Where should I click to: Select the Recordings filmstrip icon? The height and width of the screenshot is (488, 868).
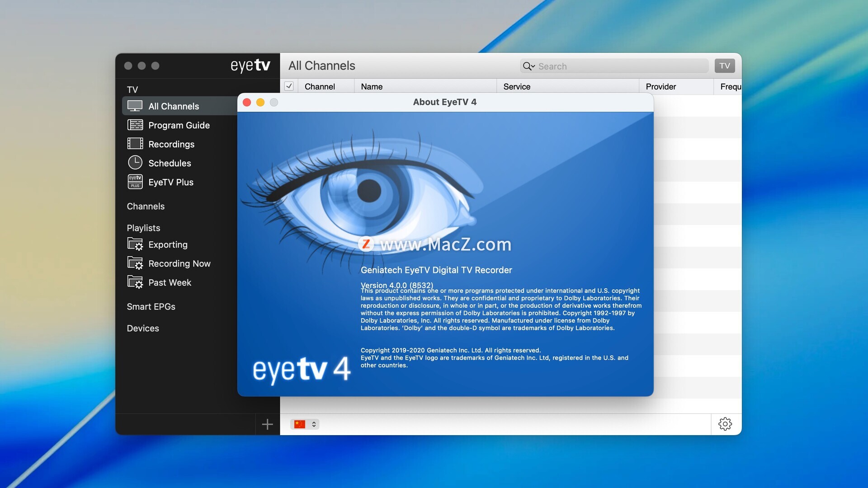click(135, 144)
